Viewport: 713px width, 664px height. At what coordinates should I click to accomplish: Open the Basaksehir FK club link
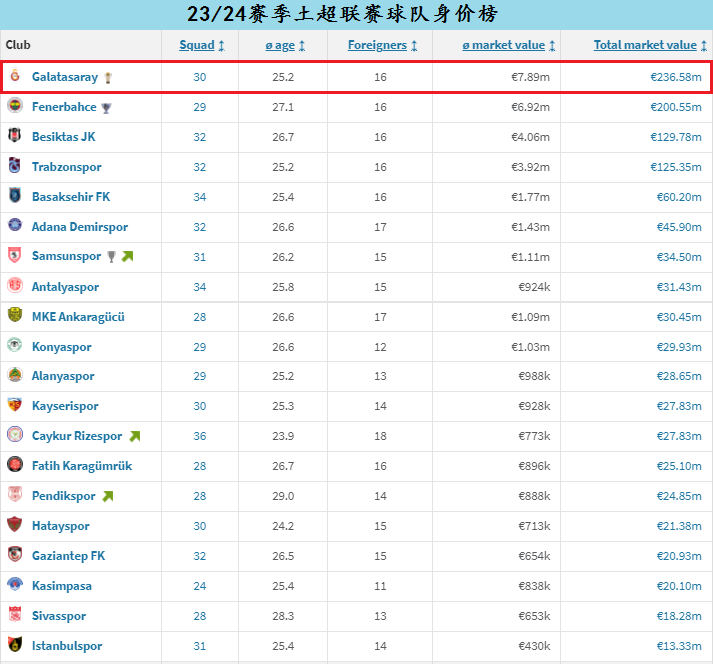point(71,197)
